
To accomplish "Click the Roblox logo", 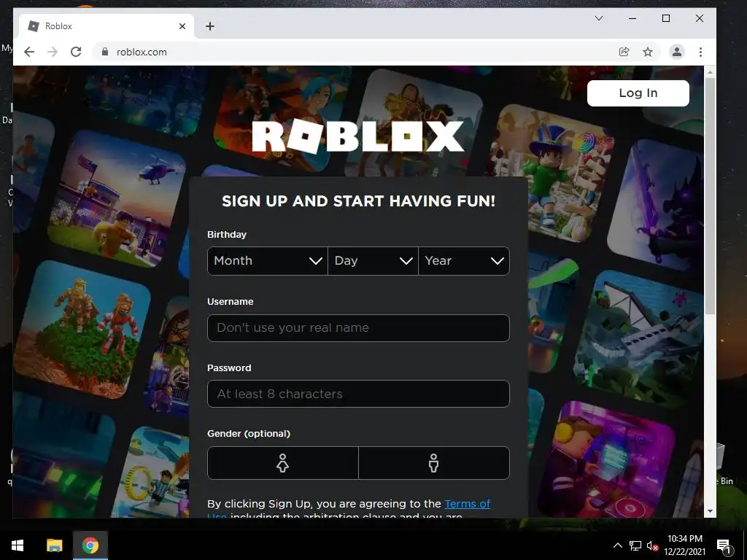I will pyautogui.click(x=357, y=136).
